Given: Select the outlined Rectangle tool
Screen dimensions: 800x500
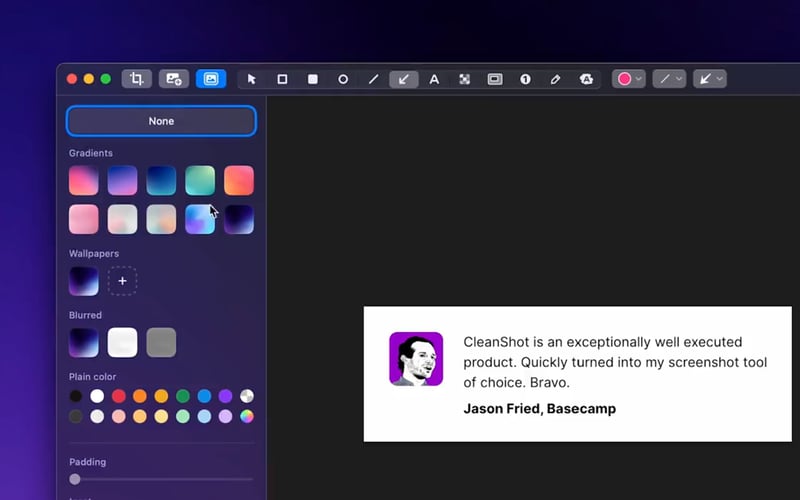Looking at the screenshot, I should 282,79.
